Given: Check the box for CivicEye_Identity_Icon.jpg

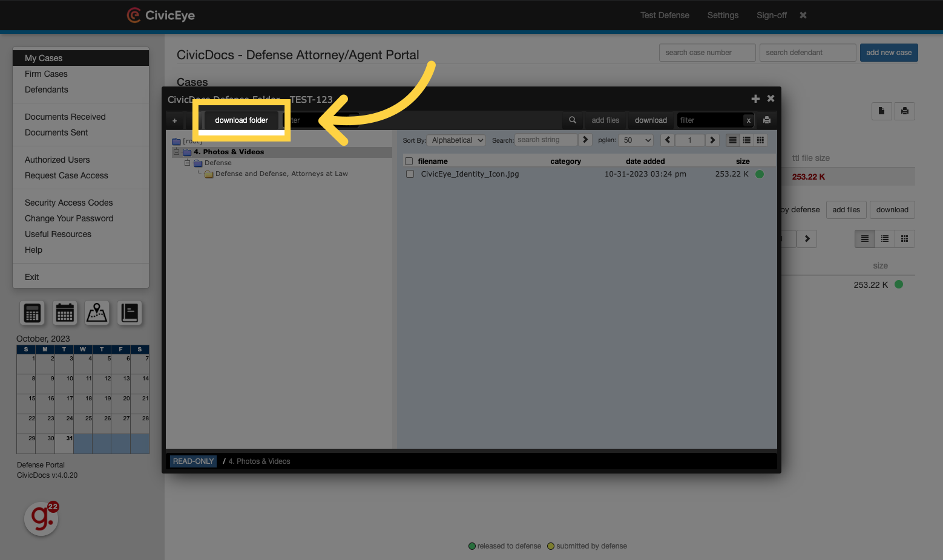Looking at the screenshot, I should click(410, 174).
